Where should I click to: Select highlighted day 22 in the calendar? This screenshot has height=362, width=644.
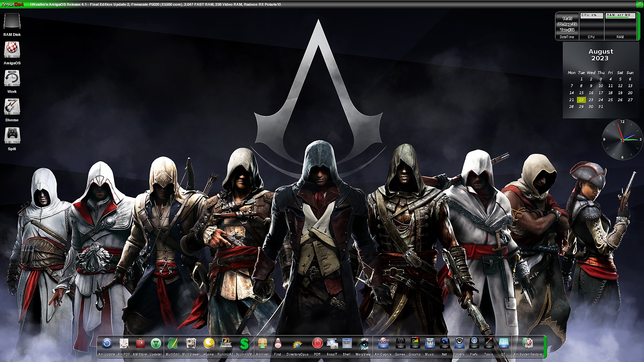click(581, 100)
